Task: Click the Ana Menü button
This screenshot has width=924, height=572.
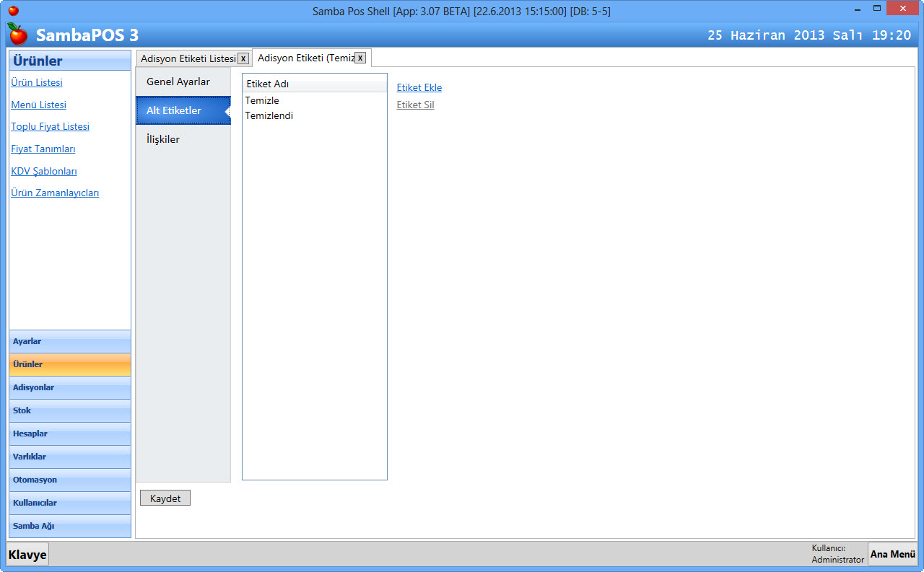Action: point(892,554)
